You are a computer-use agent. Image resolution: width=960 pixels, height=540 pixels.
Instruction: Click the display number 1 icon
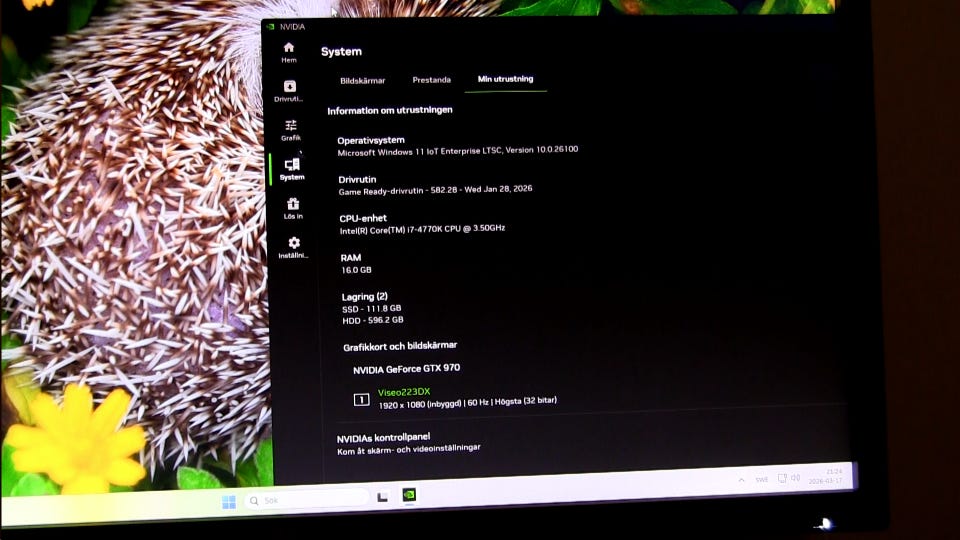click(361, 400)
